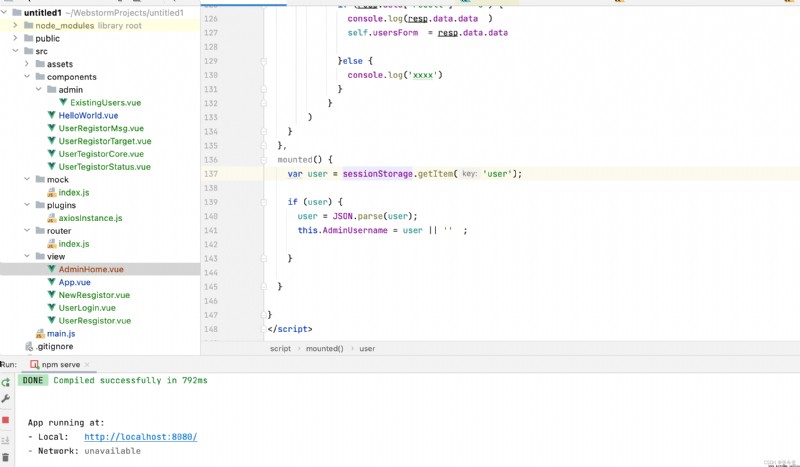Click the Vue icon of UserTegistorStatus.vue
This screenshot has width=800, height=467.
(x=52, y=166)
